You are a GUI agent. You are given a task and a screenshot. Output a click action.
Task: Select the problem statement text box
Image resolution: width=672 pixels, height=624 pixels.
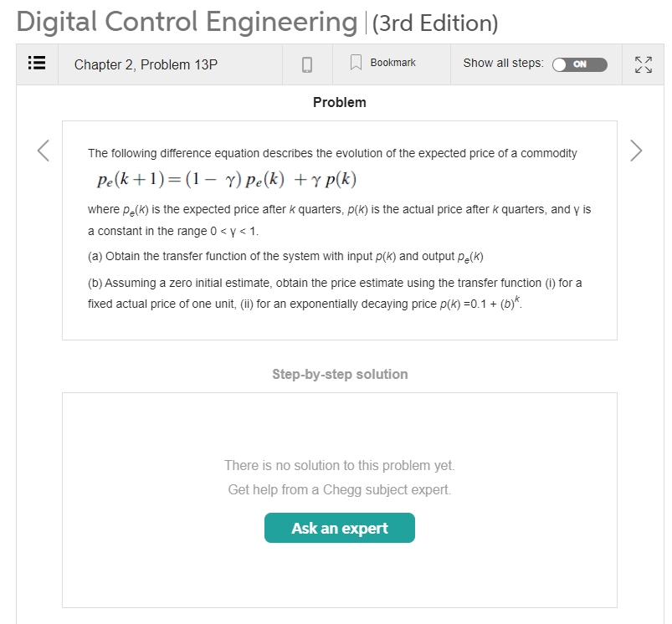pyautogui.click(x=339, y=230)
